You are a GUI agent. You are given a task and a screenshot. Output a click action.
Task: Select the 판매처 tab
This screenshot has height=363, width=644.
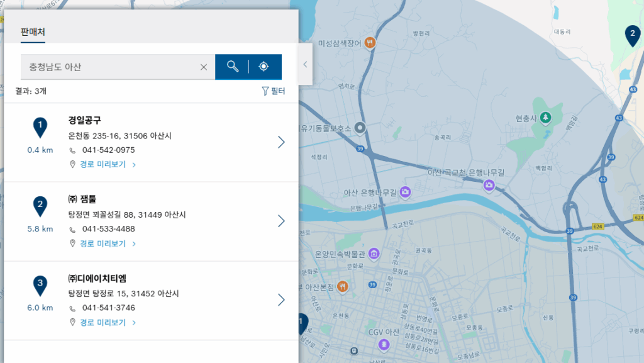coord(33,32)
